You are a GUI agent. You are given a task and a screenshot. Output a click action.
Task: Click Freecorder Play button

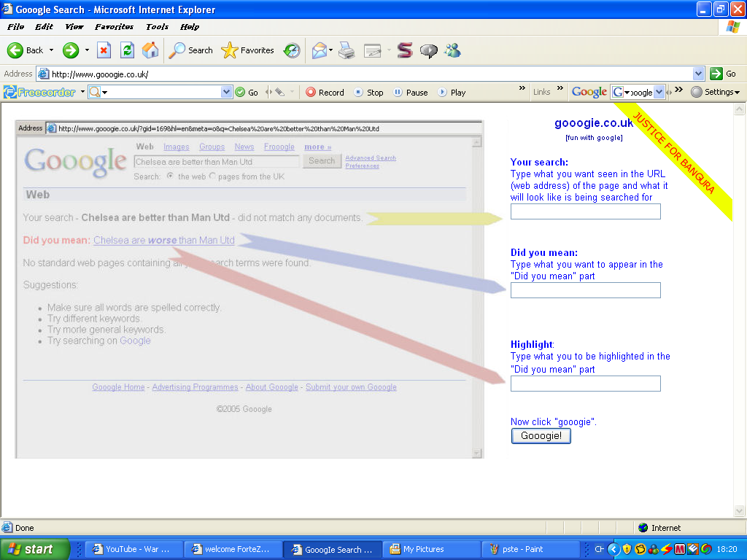point(451,92)
